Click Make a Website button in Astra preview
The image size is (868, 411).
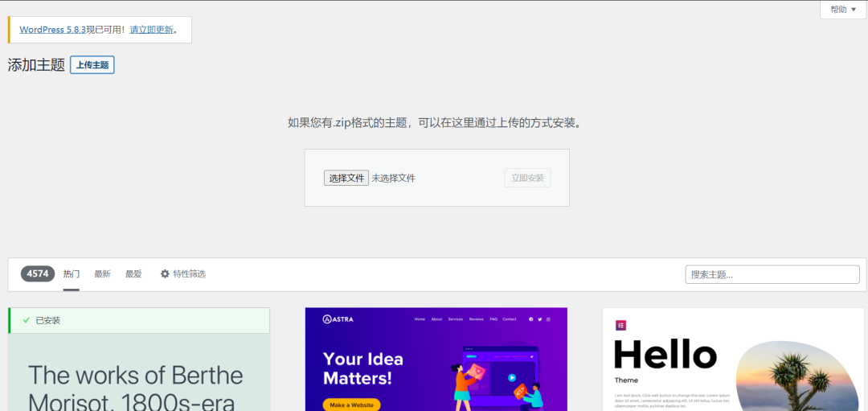tap(351, 405)
